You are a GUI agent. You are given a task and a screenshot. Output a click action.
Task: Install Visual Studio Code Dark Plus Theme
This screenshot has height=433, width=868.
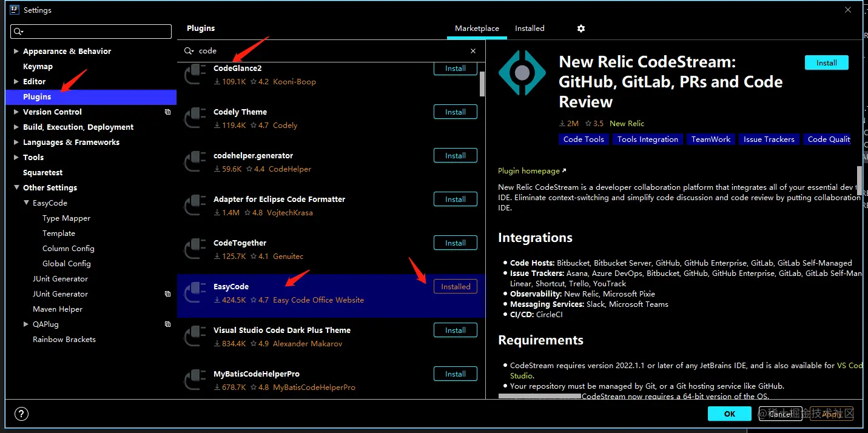(456, 331)
